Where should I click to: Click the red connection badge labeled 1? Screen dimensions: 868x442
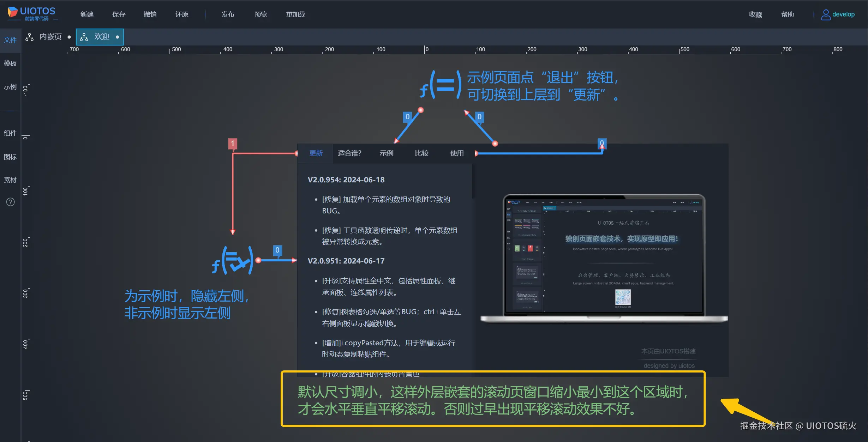[x=232, y=143]
